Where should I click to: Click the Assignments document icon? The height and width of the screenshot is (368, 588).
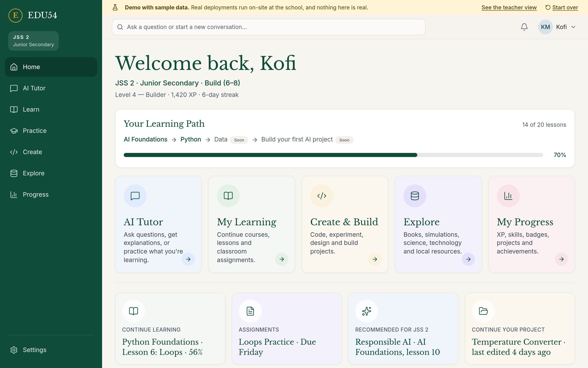click(x=250, y=311)
